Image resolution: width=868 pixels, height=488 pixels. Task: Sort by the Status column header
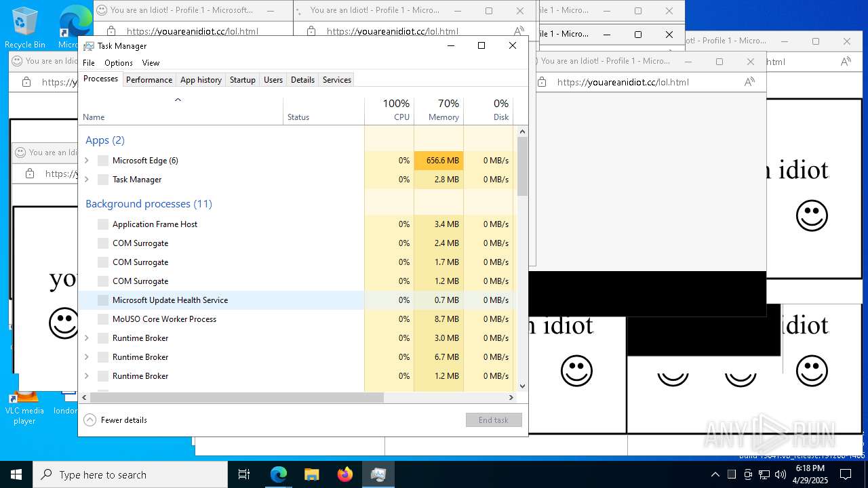[x=323, y=110]
